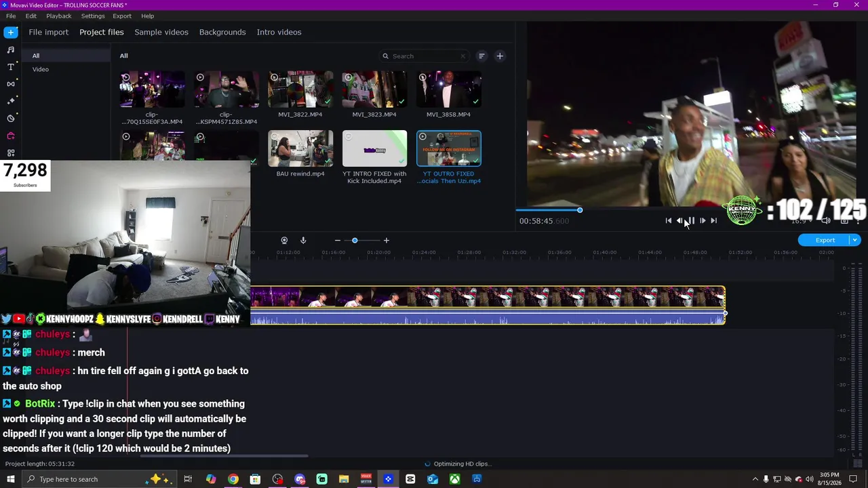Click the add-media plus icon beside sort
The image size is (868, 488).
500,56
